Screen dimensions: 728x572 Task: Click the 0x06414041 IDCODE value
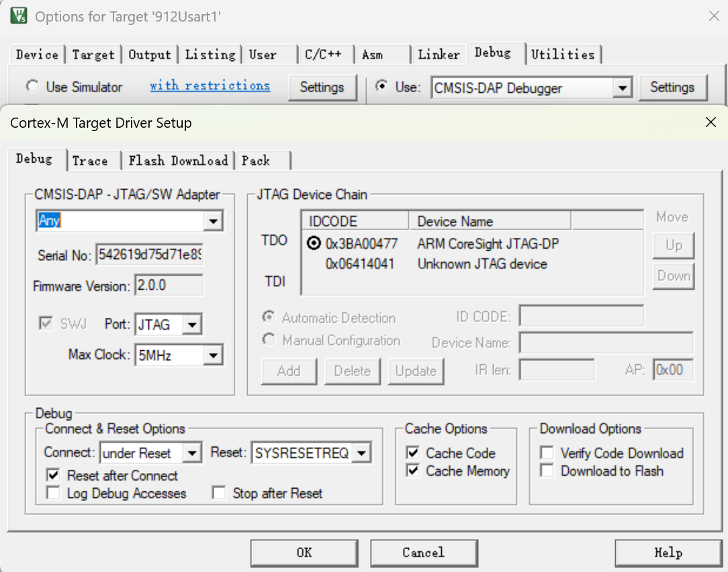360,264
